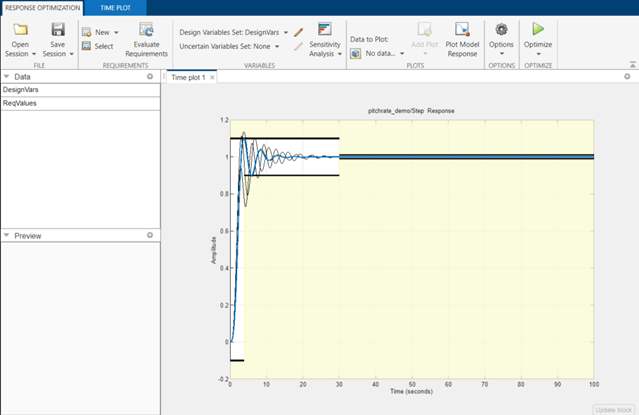Switch to the TIME PLOT ribbon tab
This screenshot has width=639, height=415.
[115, 6]
